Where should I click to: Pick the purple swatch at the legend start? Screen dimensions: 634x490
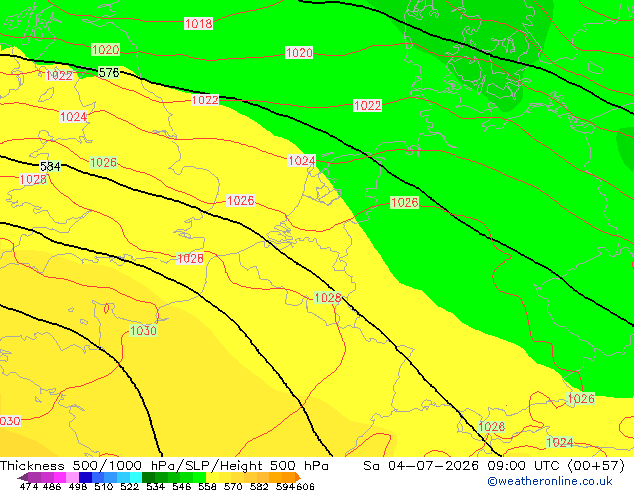(34, 477)
